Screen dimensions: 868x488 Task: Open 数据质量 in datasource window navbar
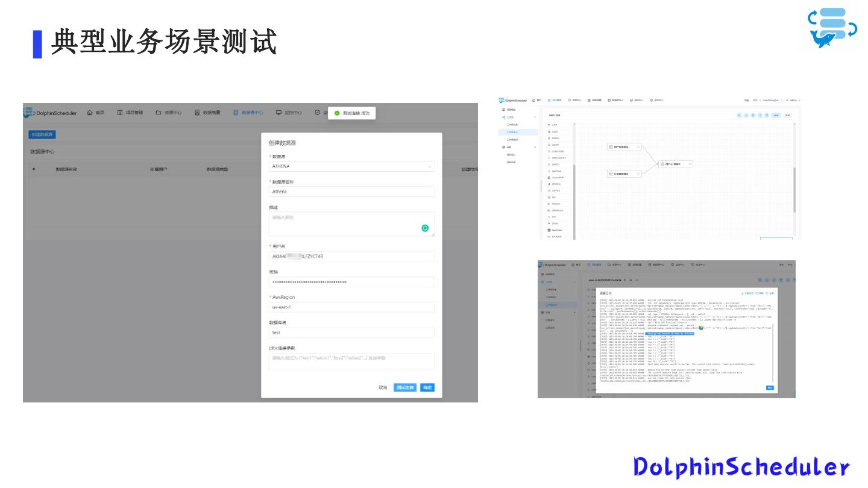207,113
